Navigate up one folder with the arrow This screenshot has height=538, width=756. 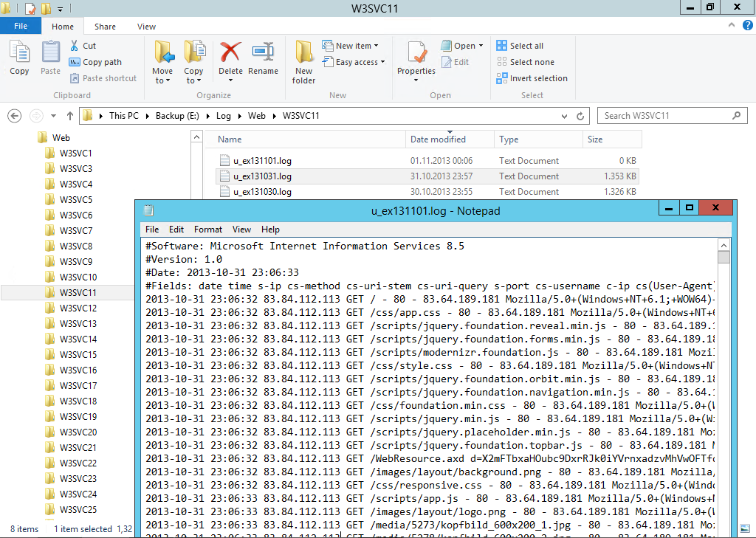[71, 116]
